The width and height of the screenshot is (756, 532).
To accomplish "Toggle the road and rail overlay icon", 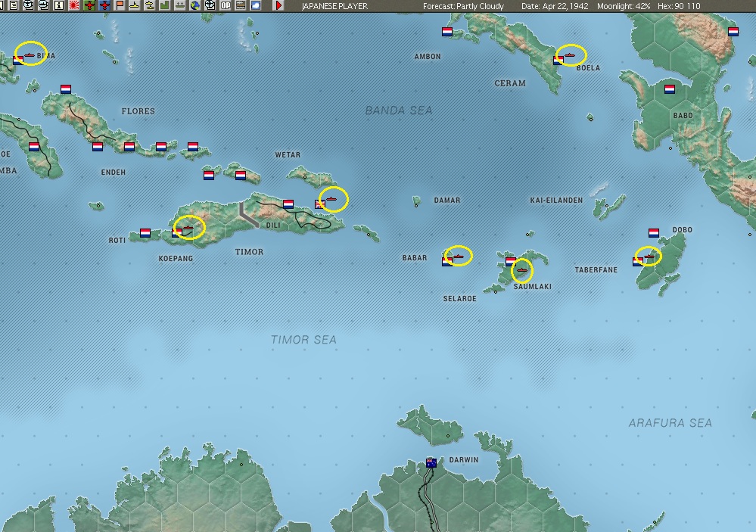I will (241, 5).
